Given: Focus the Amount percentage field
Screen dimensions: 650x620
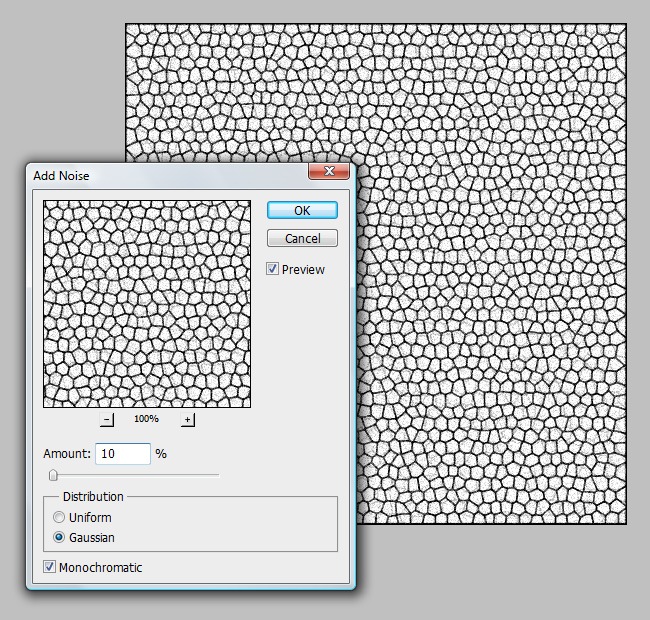Looking at the screenshot, I should point(123,454).
